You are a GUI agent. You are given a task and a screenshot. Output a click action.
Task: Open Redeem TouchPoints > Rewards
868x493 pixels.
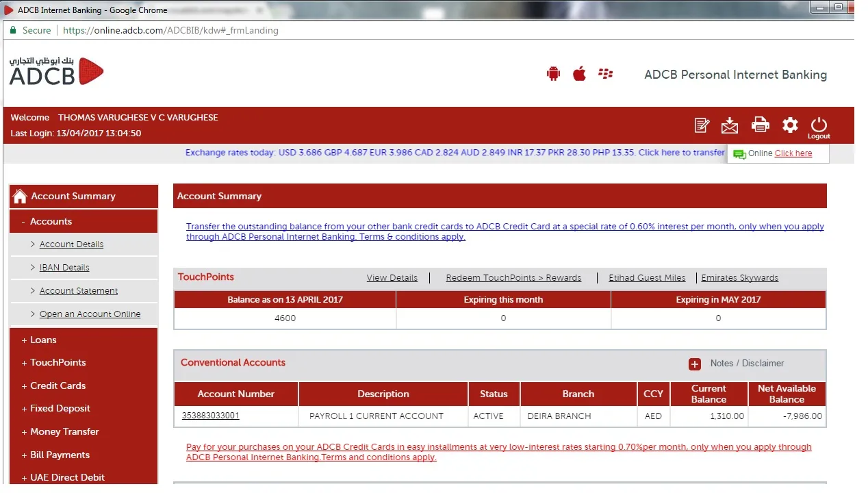tap(513, 278)
